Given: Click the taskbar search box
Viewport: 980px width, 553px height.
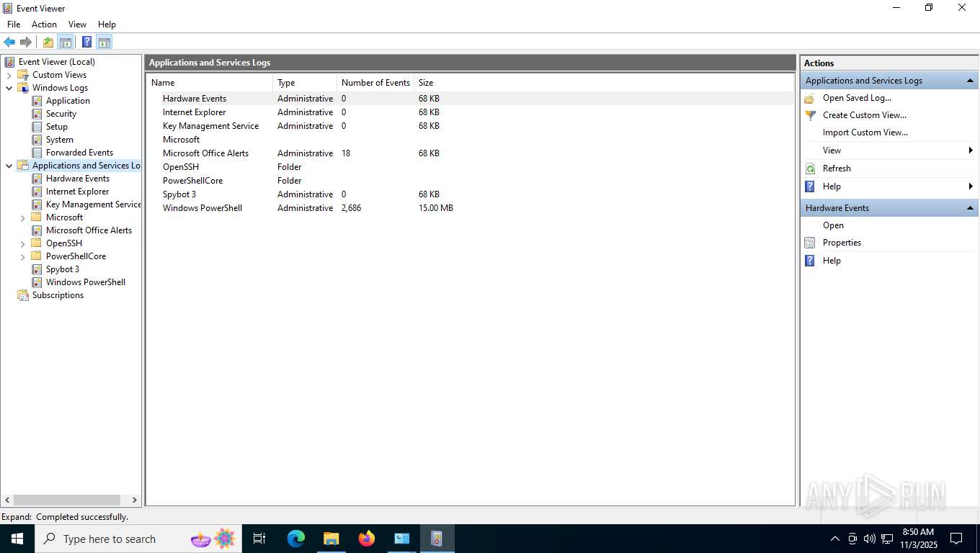Looking at the screenshot, I should (x=137, y=539).
